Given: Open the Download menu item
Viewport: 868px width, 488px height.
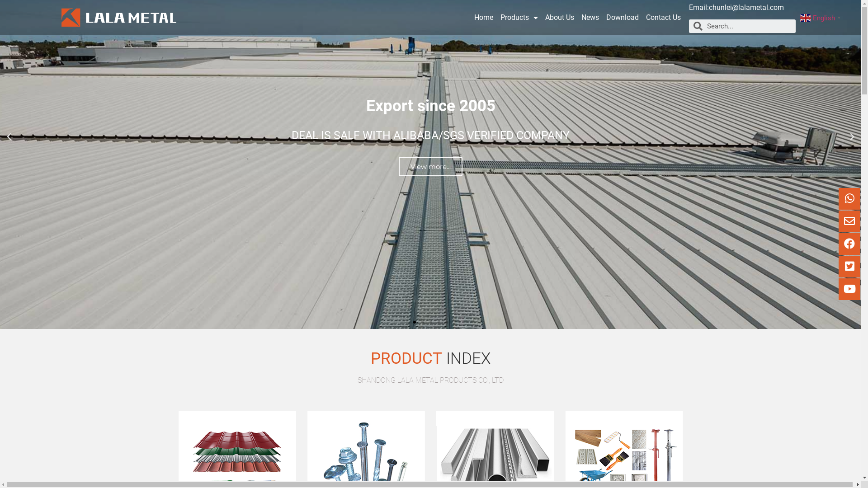Looking at the screenshot, I should click(622, 18).
